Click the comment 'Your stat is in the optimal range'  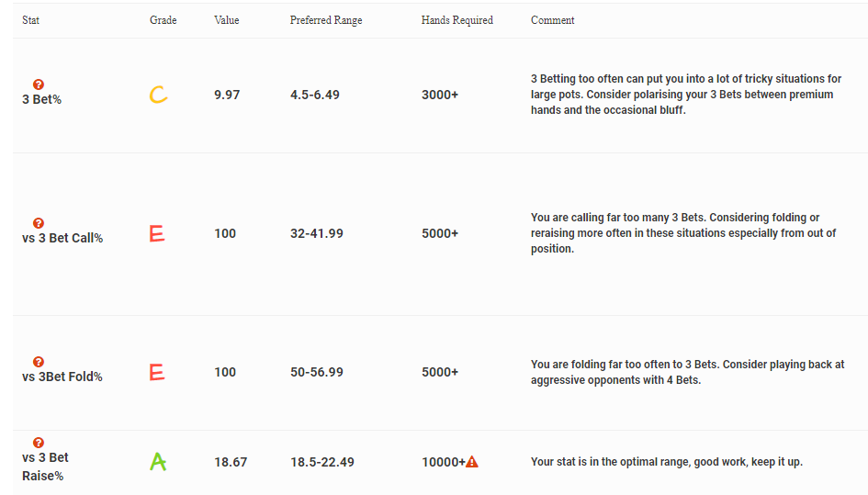(x=667, y=462)
